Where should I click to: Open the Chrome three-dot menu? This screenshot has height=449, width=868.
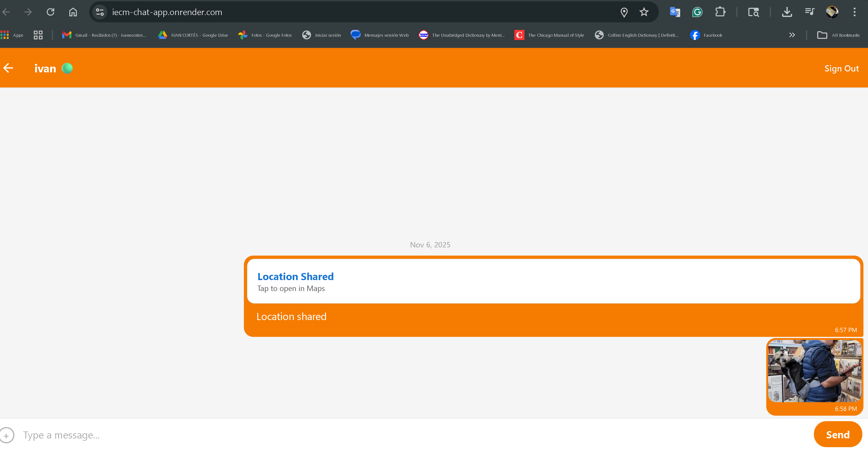[855, 12]
